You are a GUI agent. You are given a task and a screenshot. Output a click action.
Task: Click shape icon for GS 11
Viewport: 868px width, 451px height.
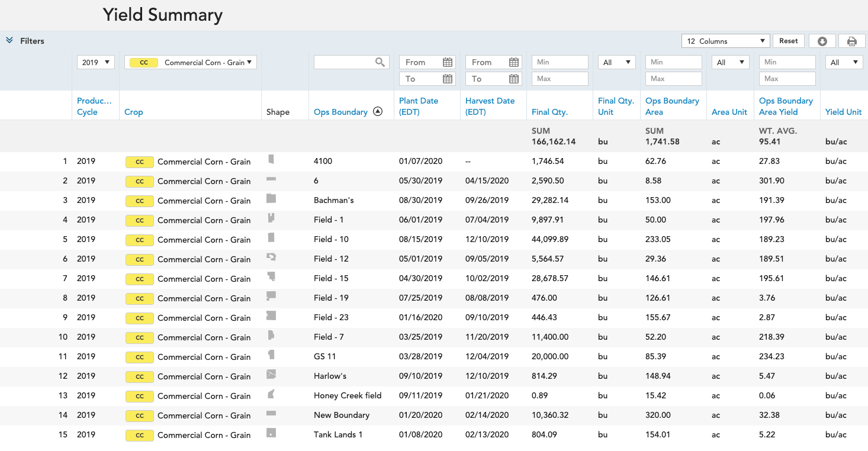271,355
